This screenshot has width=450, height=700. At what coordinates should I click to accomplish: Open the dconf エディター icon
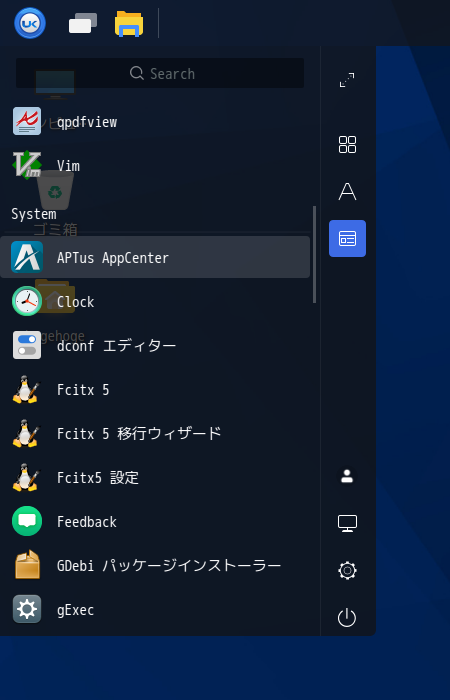click(x=27, y=345)
